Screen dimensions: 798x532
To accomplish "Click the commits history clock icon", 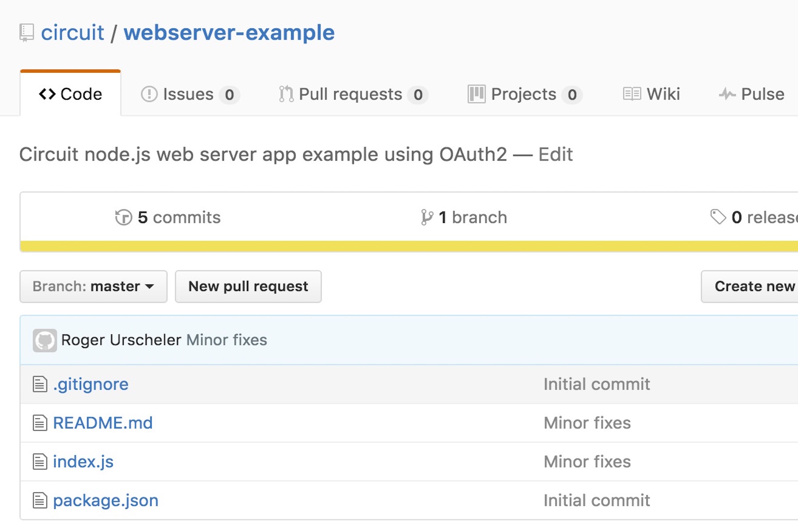I will pos(124,217).
